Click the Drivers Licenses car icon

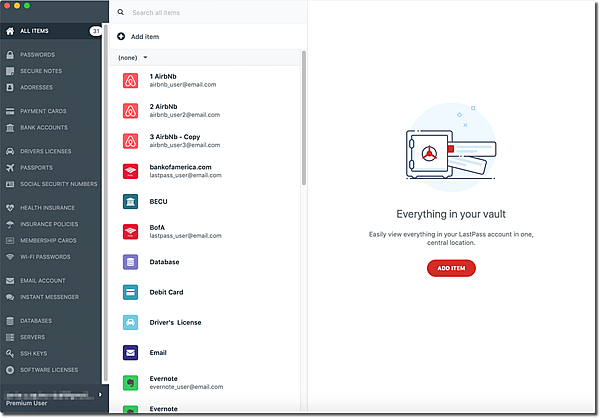coord(10,152)
